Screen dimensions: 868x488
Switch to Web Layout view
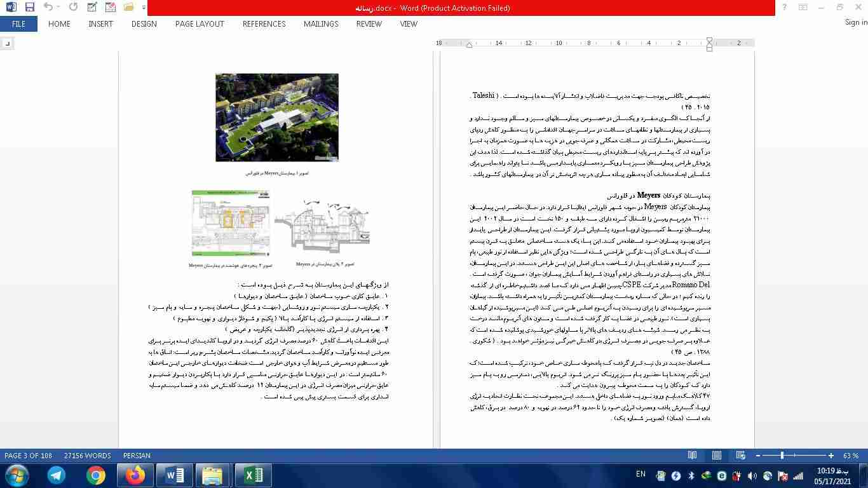coord(740,456)
